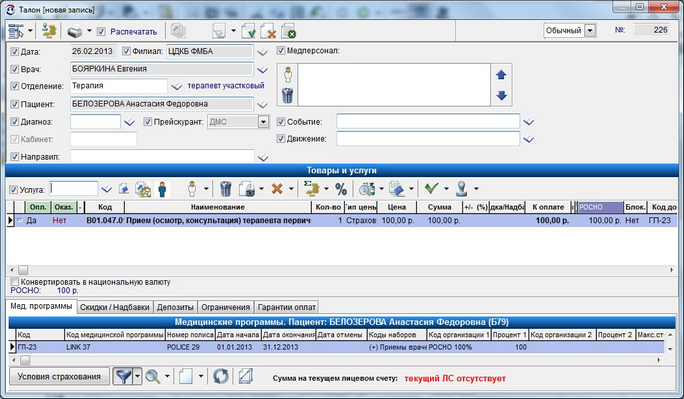Toggle the Врач checkbox
The image size is (684, 399).
point(15,69)
